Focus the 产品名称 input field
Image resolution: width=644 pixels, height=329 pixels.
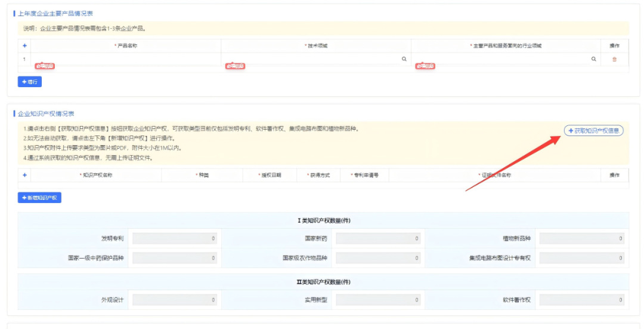125,59
